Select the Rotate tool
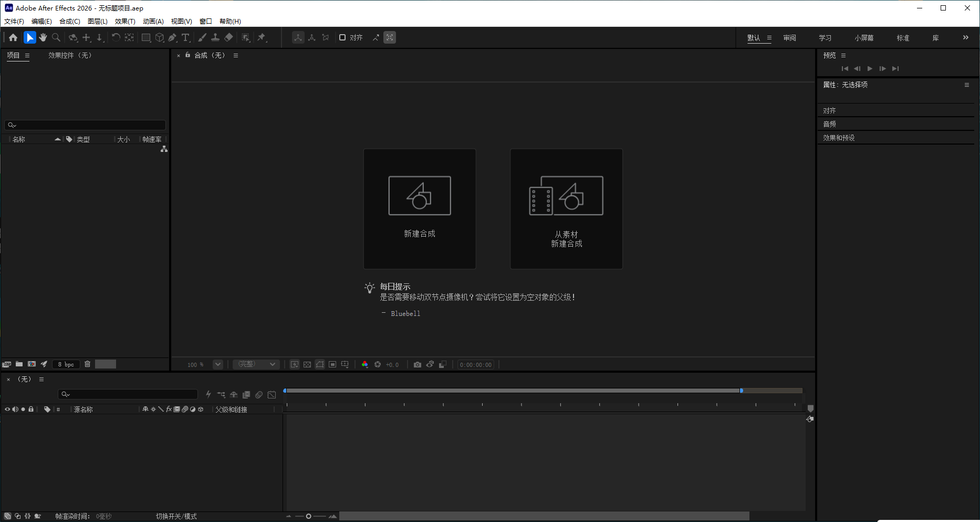This screenshot has height=522, width=980. [x=116, y=37]
